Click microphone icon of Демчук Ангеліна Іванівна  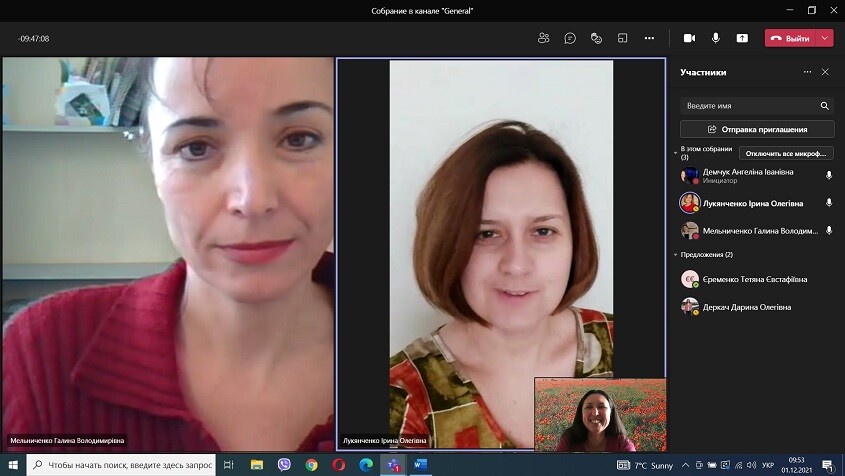pos(829,175)
